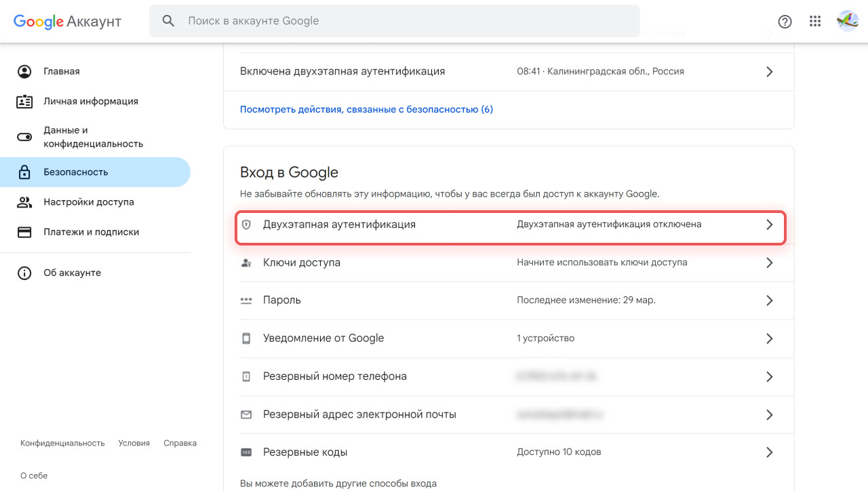This screenshot has width=868, height=491.
Task: Open chevron in Уведомление от Google row
Action: point(769,338)
